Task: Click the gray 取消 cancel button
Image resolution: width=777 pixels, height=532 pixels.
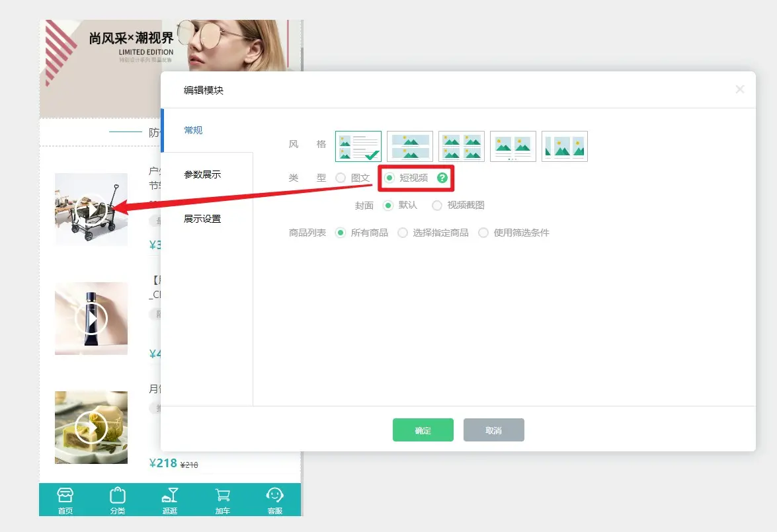Action: [493, 430]
